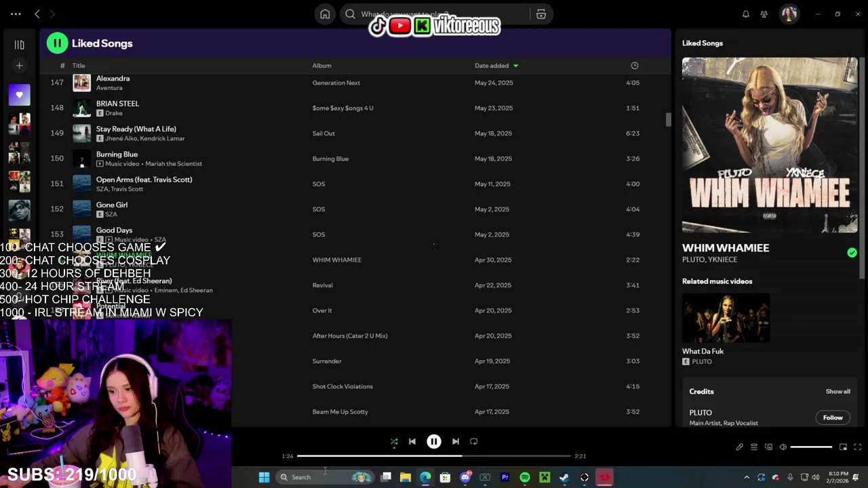Open album After Hours (Cater 2 U Mix)
Screen dimensions: 868x488
(350, 336)
